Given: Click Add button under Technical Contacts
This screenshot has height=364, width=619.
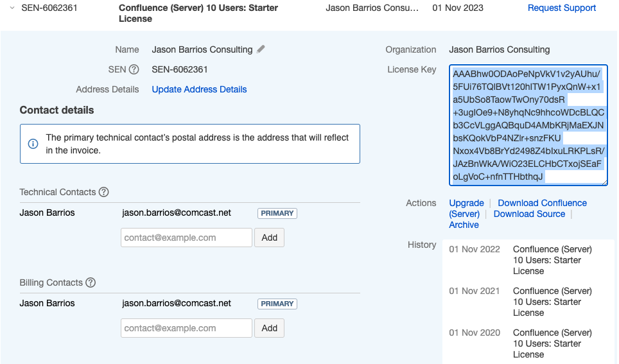Looking at the screenshot, I should [x=269, y=238].
